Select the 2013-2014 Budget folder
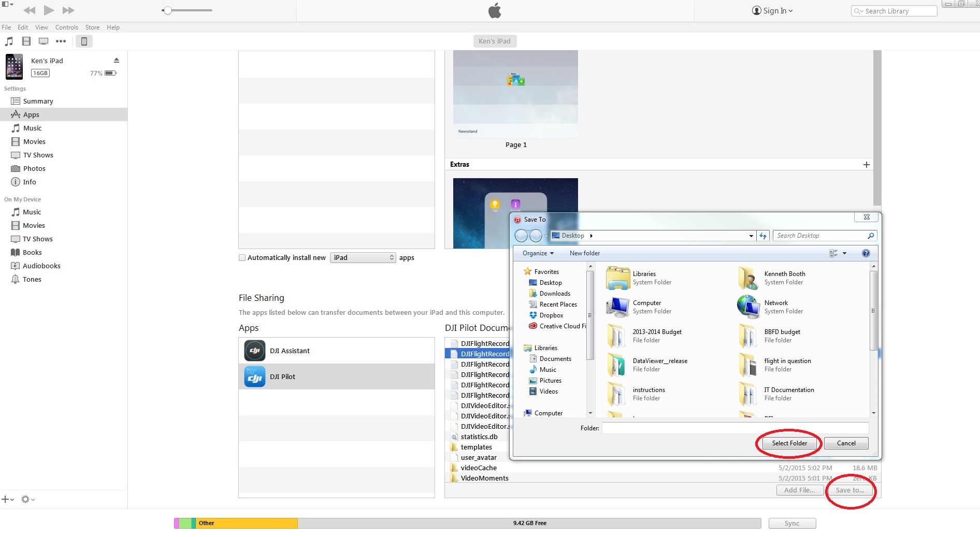 pyautogui.click(x=644, y=336)
